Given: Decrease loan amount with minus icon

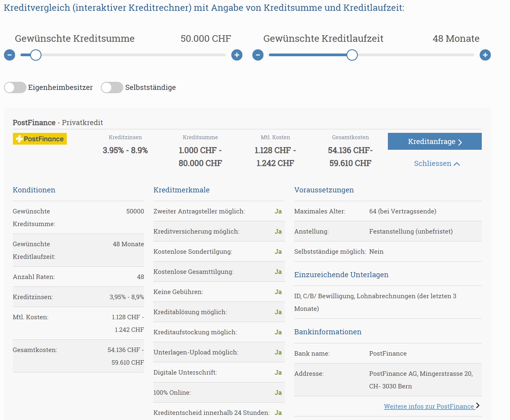Looking at the screenshot, I should click(10, 55).
